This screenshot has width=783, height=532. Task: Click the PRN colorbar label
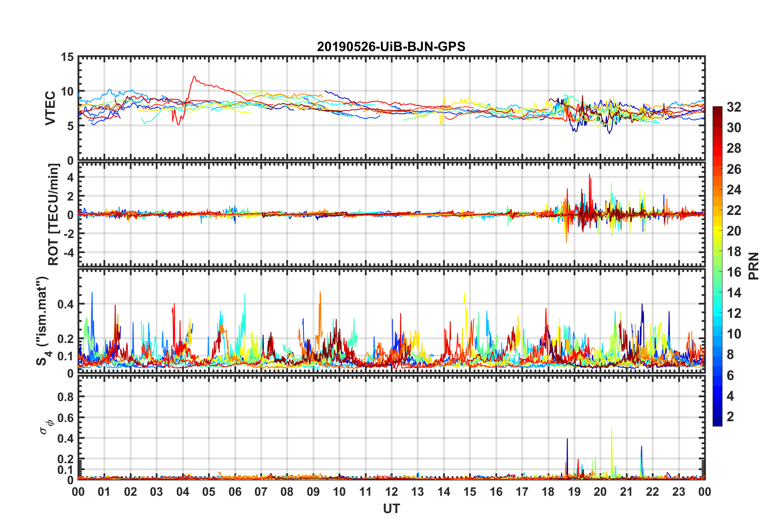pyautogui.click(x=753, y=266)
